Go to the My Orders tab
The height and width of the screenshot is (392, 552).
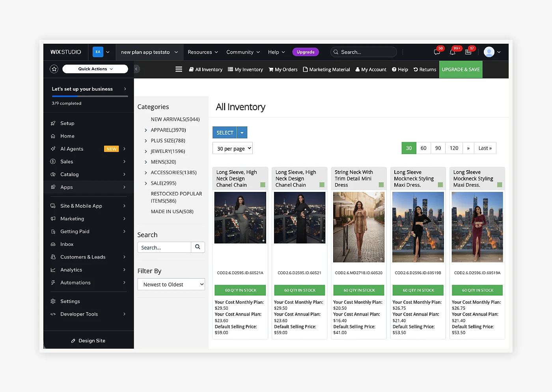tap(283, 69)
